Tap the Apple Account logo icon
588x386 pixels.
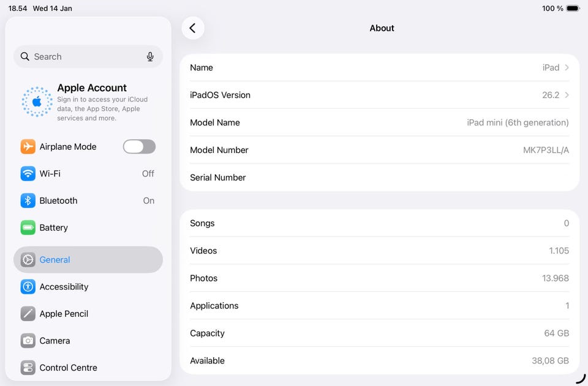[37, 102]
